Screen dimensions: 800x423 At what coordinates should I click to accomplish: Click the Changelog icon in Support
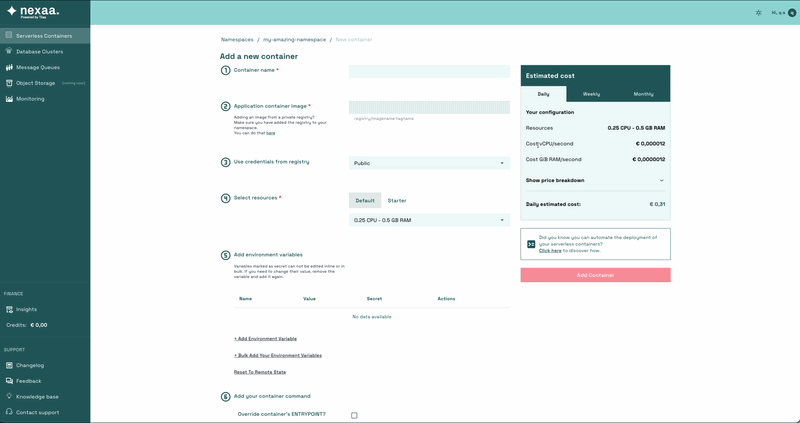(x=9, y=365)
